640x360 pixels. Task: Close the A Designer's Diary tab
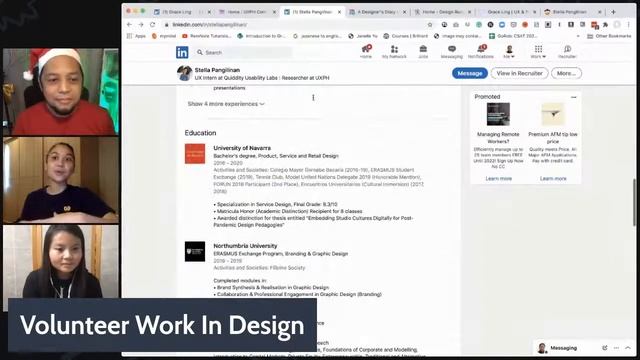click(404, 12)
